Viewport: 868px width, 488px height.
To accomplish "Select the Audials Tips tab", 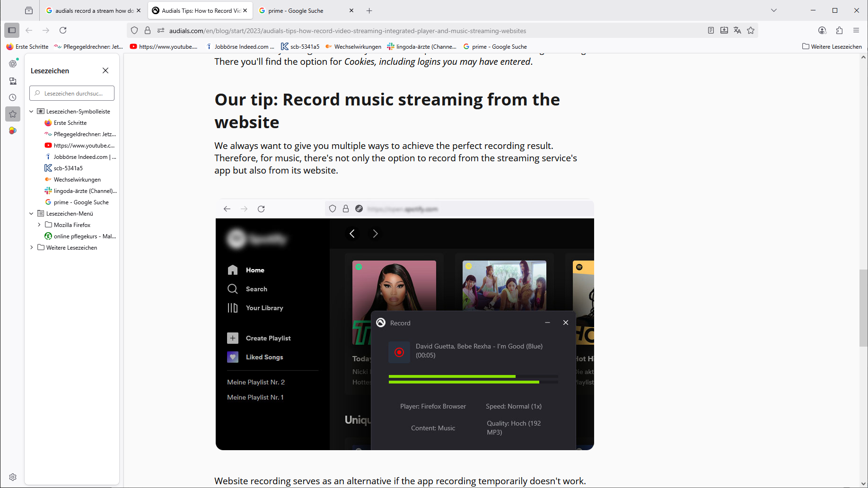I will [201, 10].
